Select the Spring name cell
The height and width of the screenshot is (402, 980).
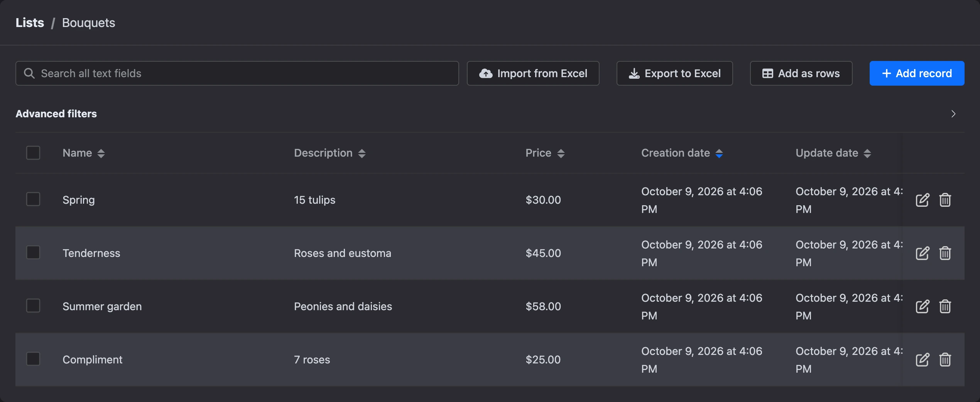79,200
